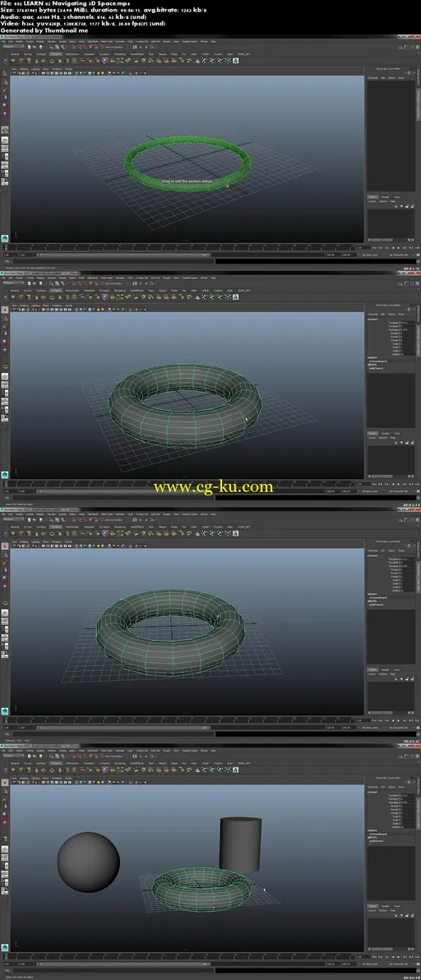Click go-to-start playback button in sphere-and-cylinder frame
The width and height of the screenshot is (421, 980).
pyautogui.click(x=374, y=957)
